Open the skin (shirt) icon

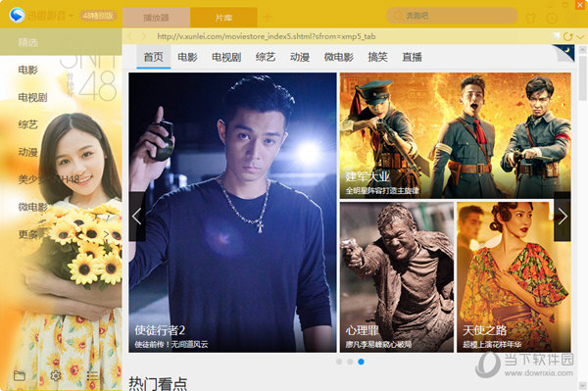point(530,18)
